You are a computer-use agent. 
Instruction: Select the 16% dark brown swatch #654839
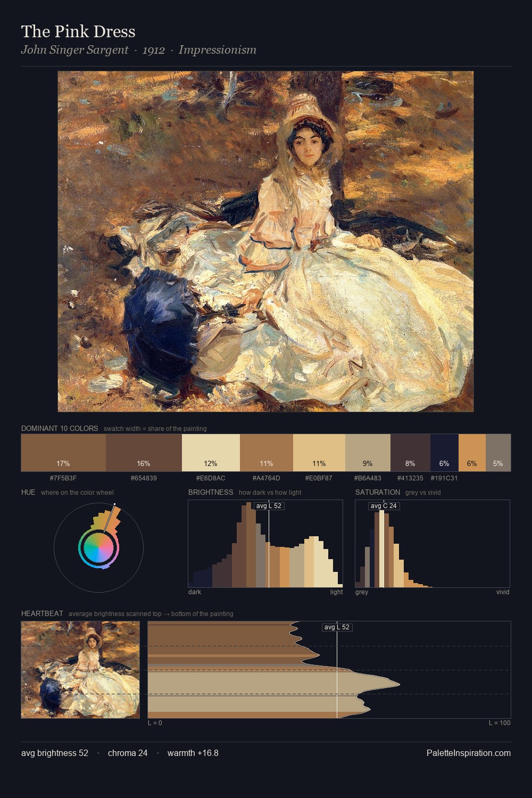[144, 453]
